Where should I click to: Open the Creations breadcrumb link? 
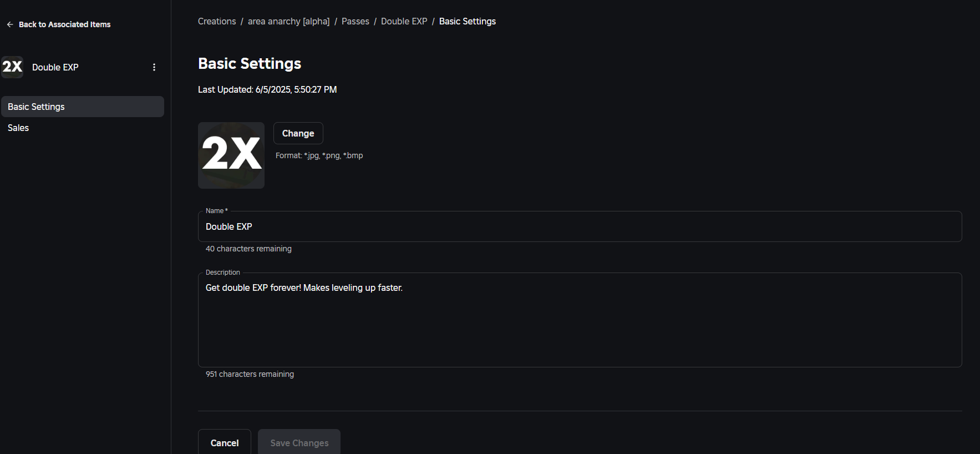[x=216, y=21]
